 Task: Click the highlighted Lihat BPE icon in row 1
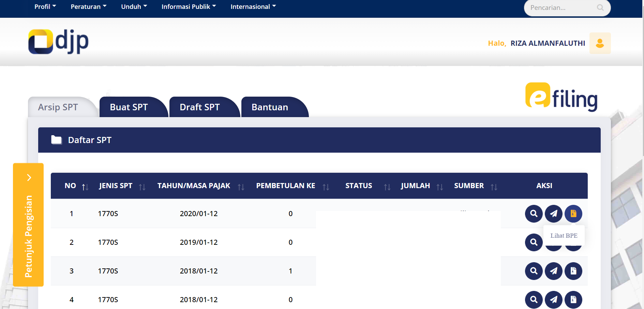573,214
